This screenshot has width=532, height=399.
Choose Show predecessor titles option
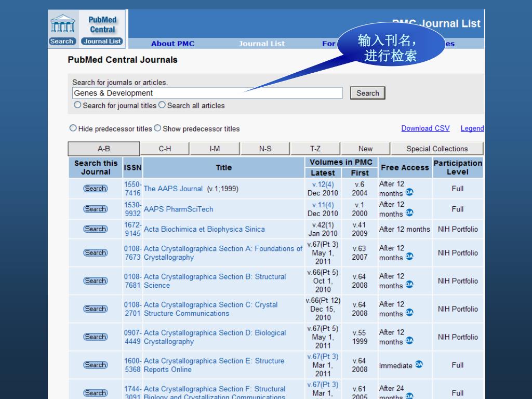point(157,128)
